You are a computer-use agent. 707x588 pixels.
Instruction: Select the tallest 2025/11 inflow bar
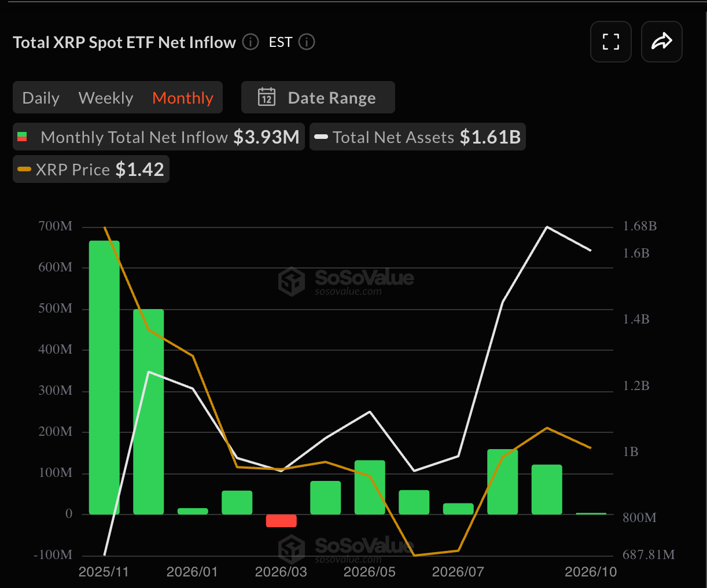(x=104, y=377)
